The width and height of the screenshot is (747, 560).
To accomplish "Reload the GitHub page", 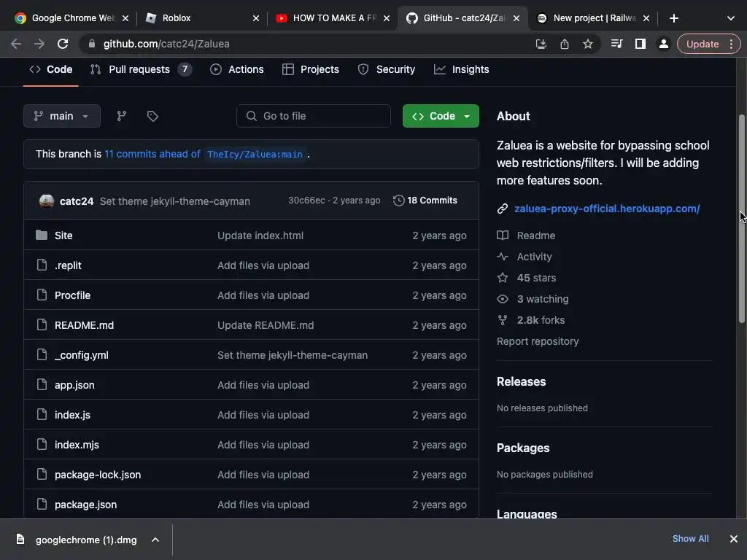I will [63, 44].
